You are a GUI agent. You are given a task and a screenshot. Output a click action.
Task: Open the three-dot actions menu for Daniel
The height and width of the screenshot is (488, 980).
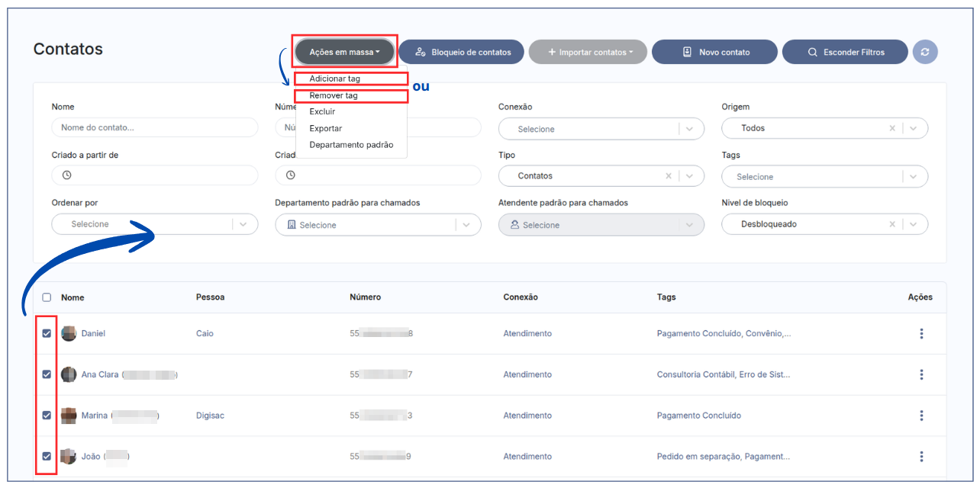click(921, 333)
